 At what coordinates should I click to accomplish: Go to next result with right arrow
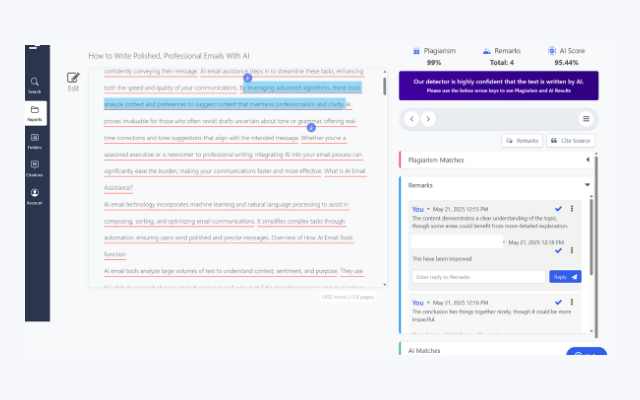click(x=428, y=119)
